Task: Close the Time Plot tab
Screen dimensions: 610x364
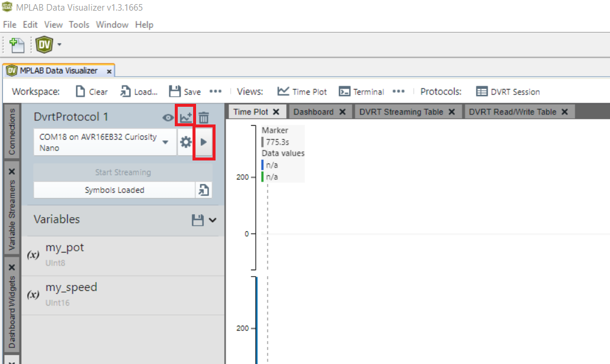Action: click(276, 112)
